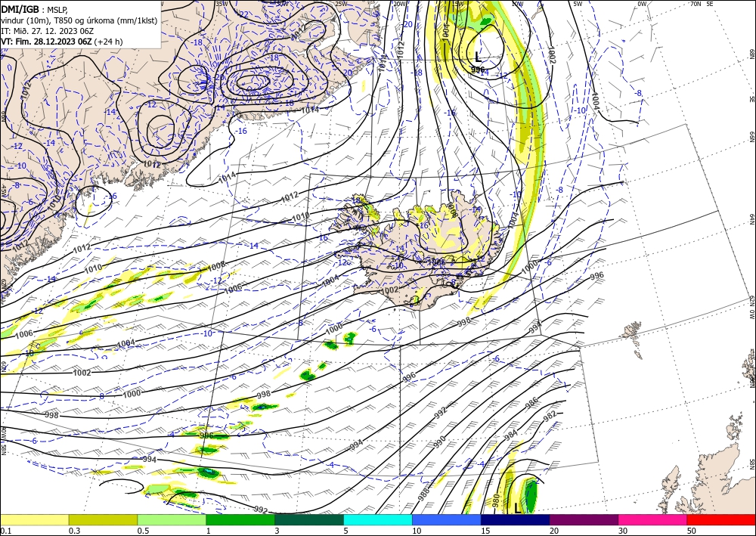
Task: Select the light green 0.5–1 legend swatch
Action: pos(172,519)
